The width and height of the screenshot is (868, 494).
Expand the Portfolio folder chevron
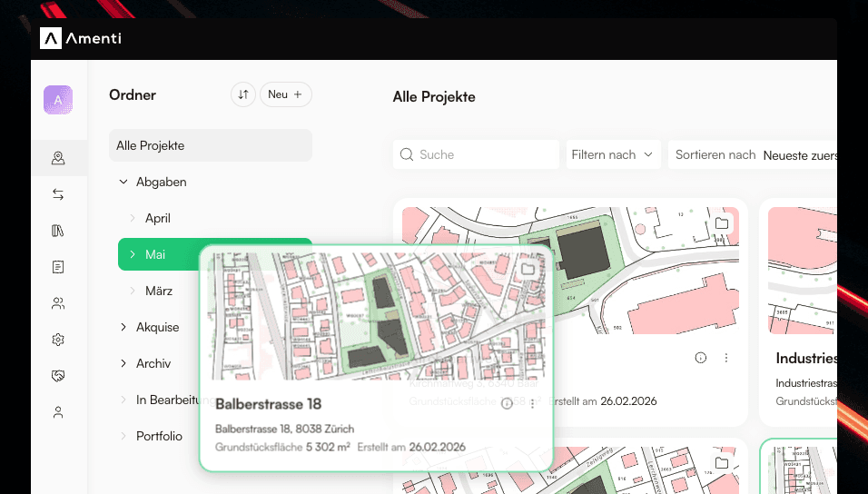coord(123,436)
